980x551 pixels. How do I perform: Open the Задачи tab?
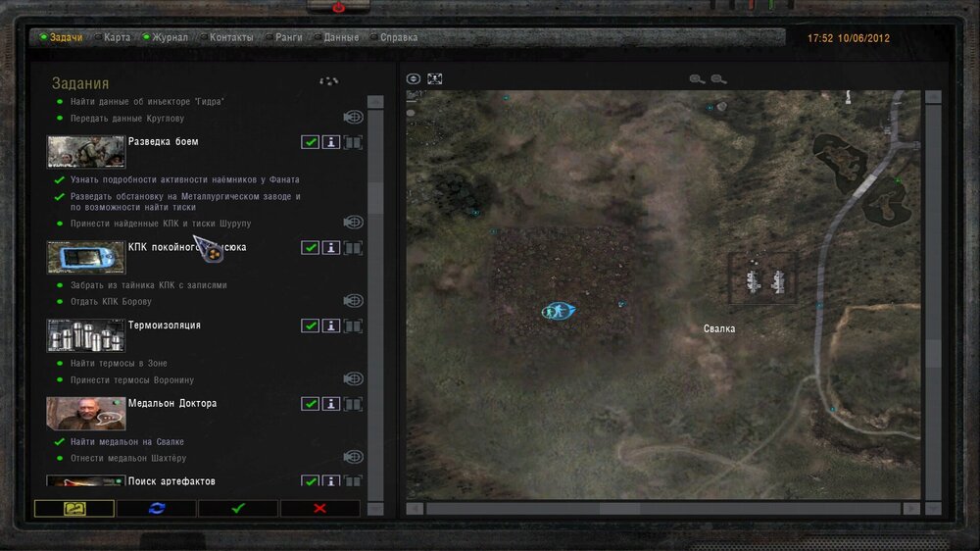(x=61, y=37)
